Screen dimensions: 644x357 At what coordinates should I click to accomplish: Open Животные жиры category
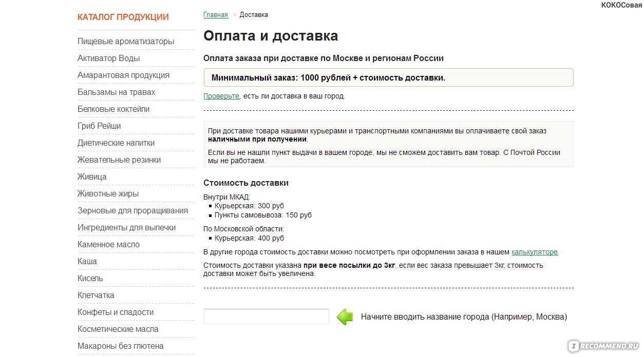coord(108,194)
